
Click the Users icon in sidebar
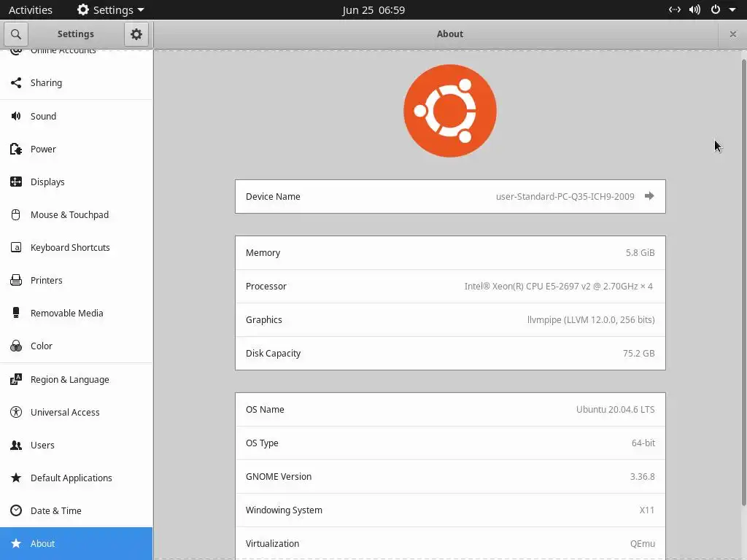[x=16, y=446]
